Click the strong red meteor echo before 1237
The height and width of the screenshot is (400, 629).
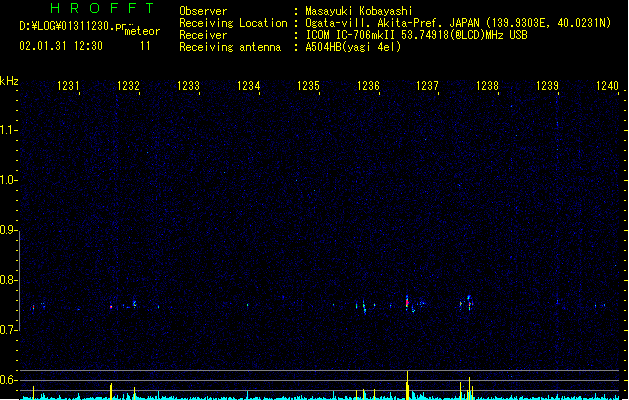[407, 302]
